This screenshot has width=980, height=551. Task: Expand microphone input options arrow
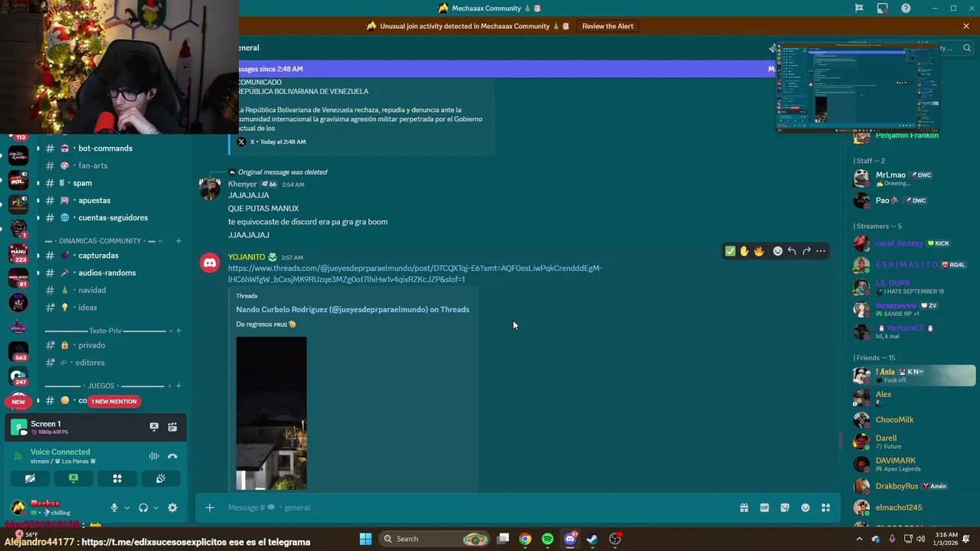point(127,507)
